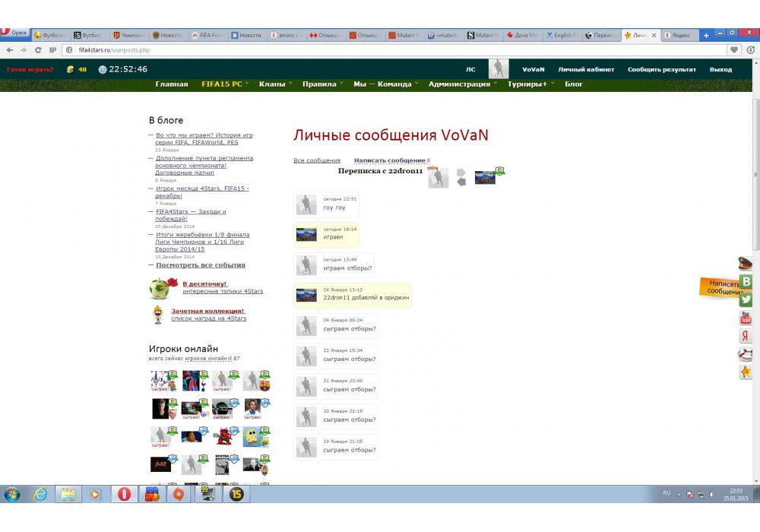Go to Главная in the navigation menu

(172, 84)
